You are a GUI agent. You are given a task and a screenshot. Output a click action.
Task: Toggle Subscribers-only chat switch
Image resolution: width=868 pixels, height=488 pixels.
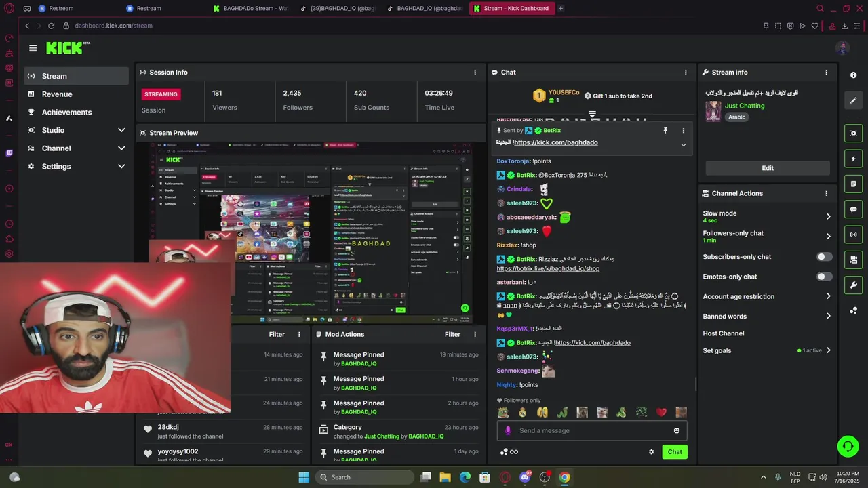824,257
